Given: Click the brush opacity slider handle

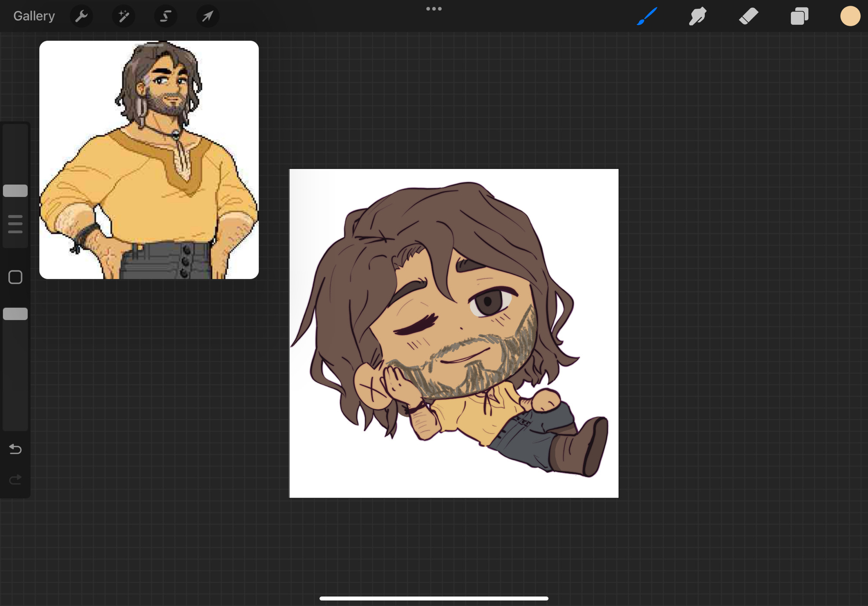Looking at the screenshot, I should coord(15,313).
